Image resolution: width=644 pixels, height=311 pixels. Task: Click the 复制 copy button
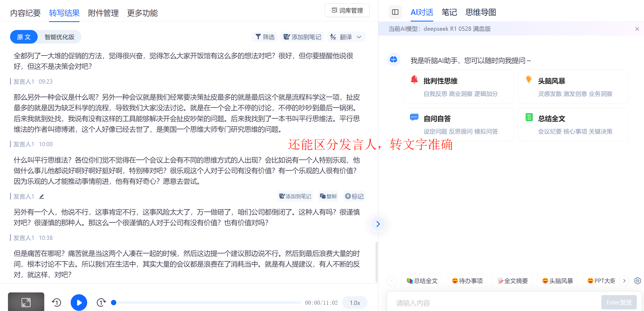[328, 196]
